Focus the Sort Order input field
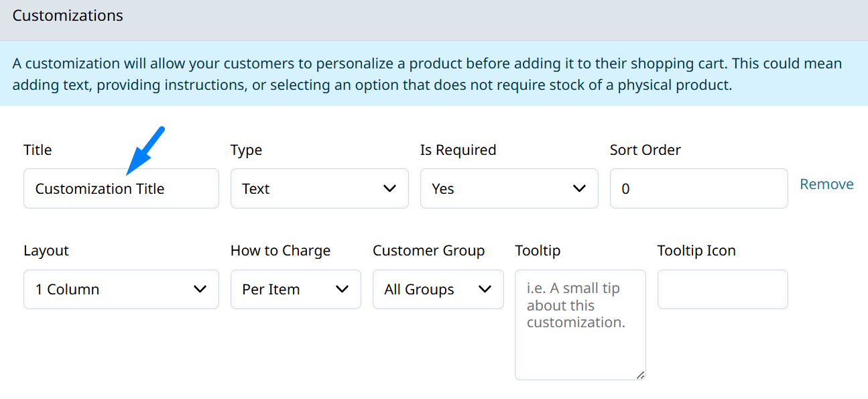The image size is (868, 399). pyautogui.click(x=698, y=188)
